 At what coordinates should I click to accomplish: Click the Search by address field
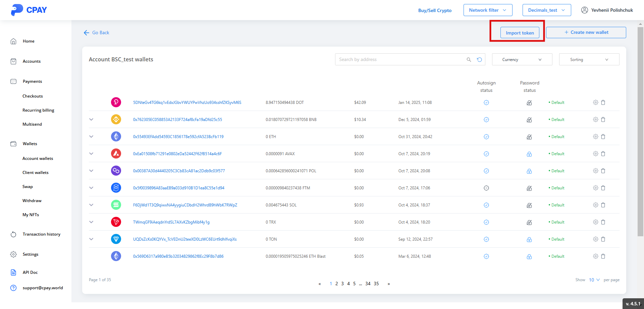pos(399,60)
